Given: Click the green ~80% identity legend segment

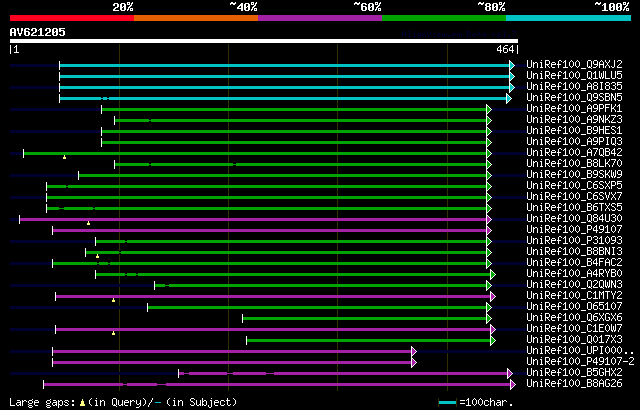Looking at the screenshot, I should point(444,18).
